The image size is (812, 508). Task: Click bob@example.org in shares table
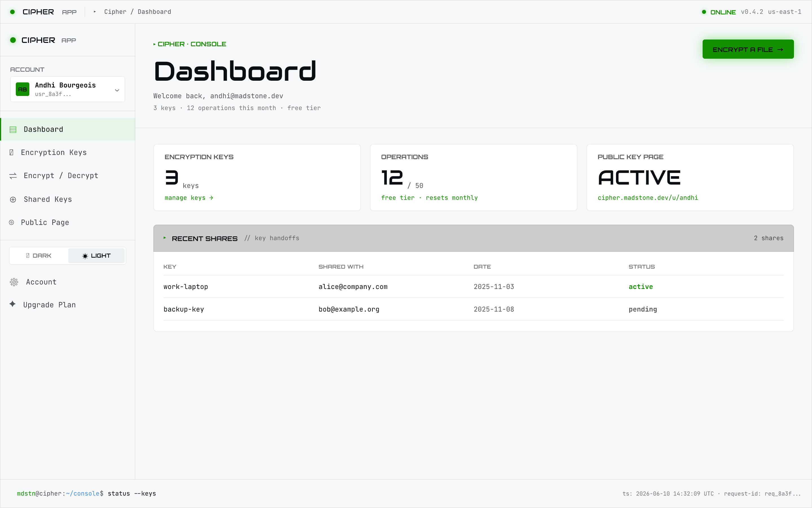pos(348,309)
